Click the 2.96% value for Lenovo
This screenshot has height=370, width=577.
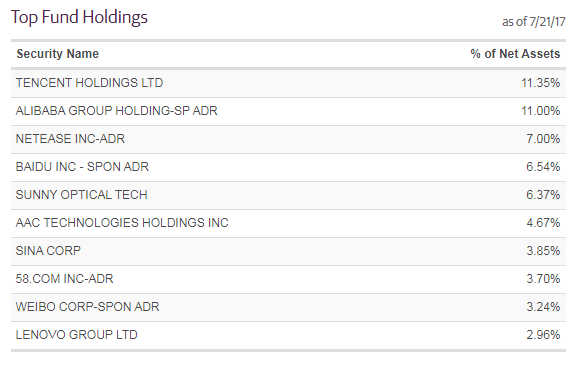(543, 335)
